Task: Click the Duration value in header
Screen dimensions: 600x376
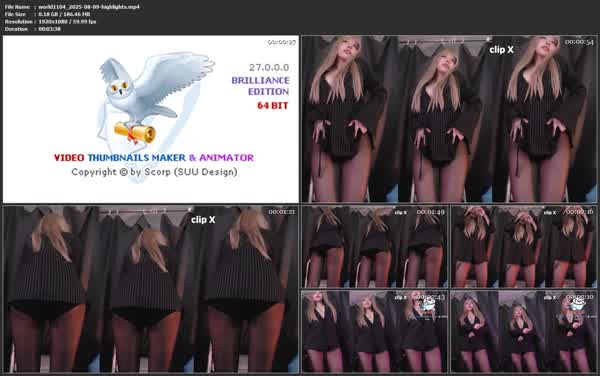Action: [x=49, y=29]
